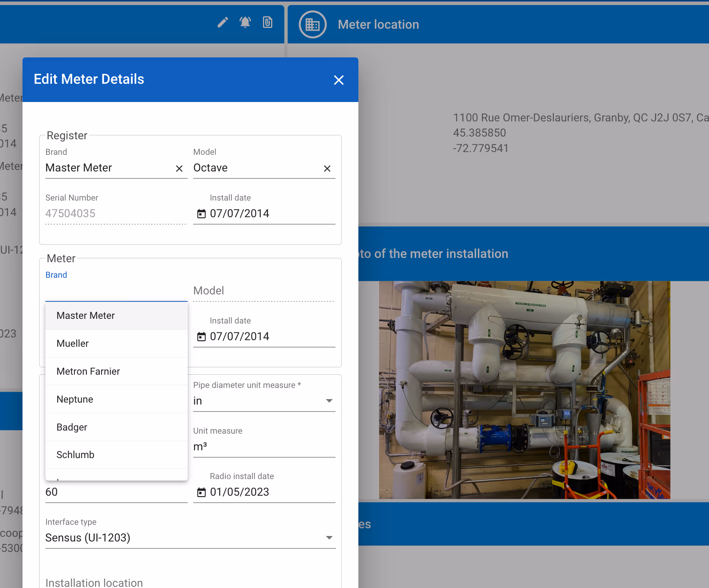The image size is (709, 588).
Task: Click the Meter location building icon
Action: [313, 24]
